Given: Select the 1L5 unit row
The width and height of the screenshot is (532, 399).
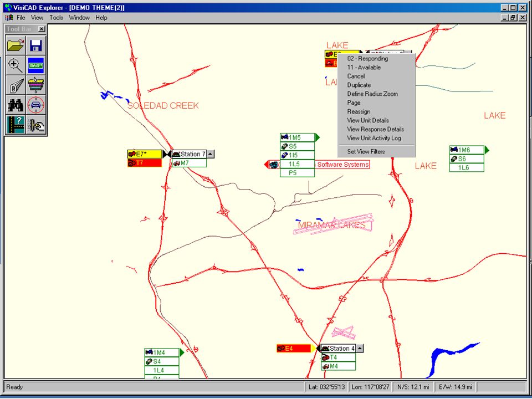Looking at the screenshot, I should click(297, 164).
